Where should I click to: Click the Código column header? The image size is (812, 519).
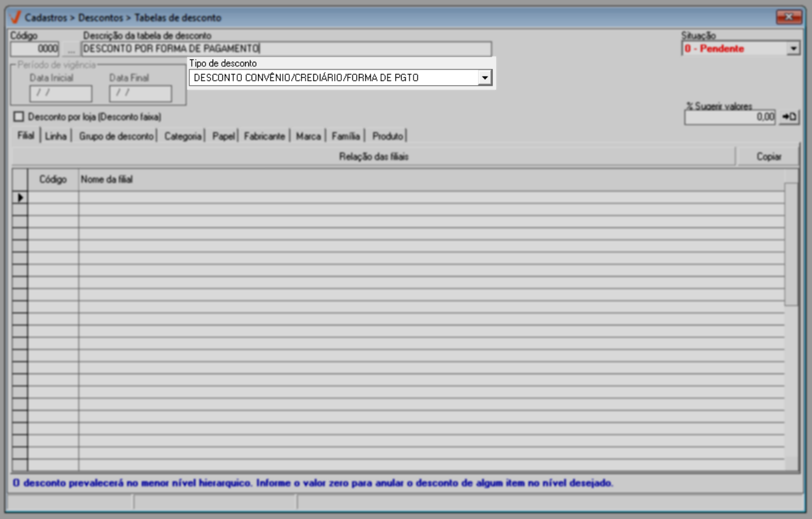pos(53,180)
